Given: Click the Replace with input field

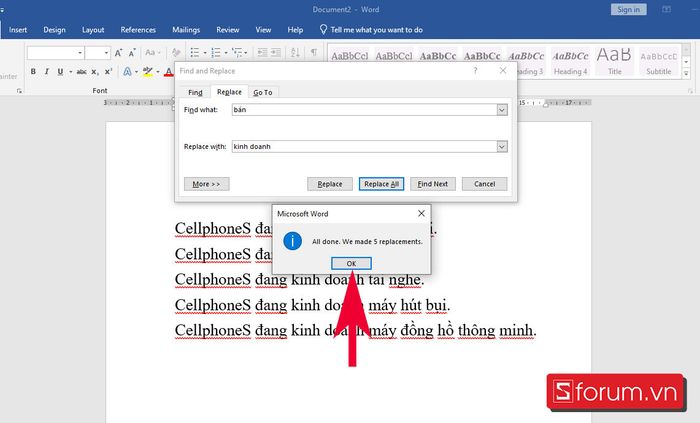Looking at the screenshot, I should tap(364, 146).
